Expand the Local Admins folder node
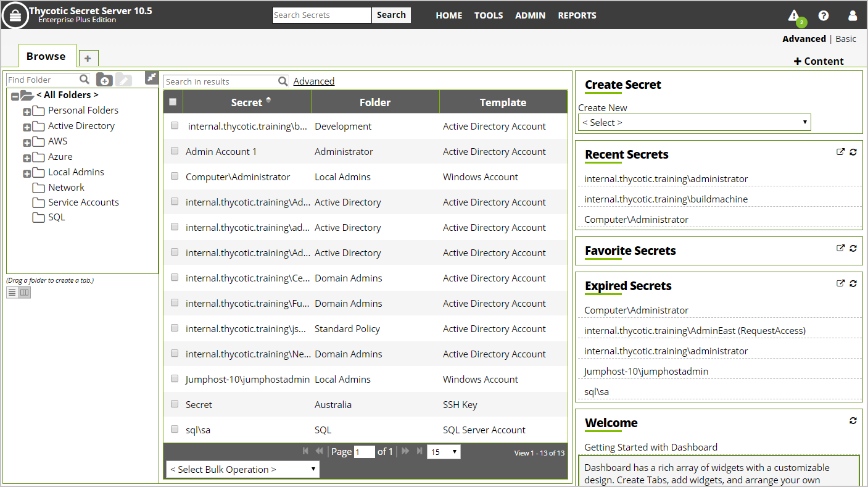Screen dimensions: 868x487 click(27, 173)
